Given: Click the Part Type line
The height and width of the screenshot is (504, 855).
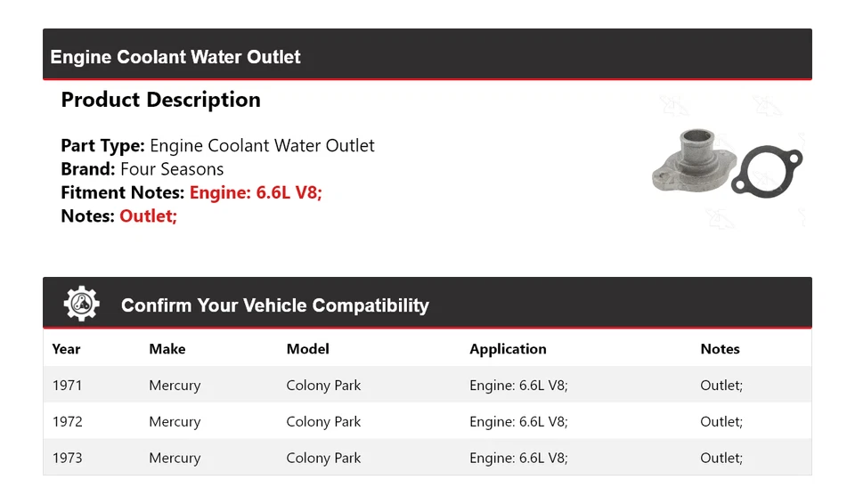Looking at the screenshot, I should click(x=217, y=146).
